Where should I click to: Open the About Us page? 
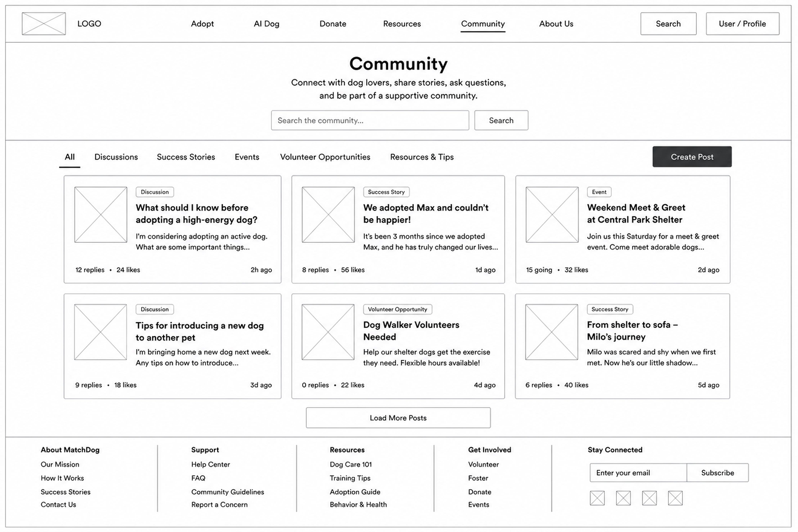(x=556, y=24)
